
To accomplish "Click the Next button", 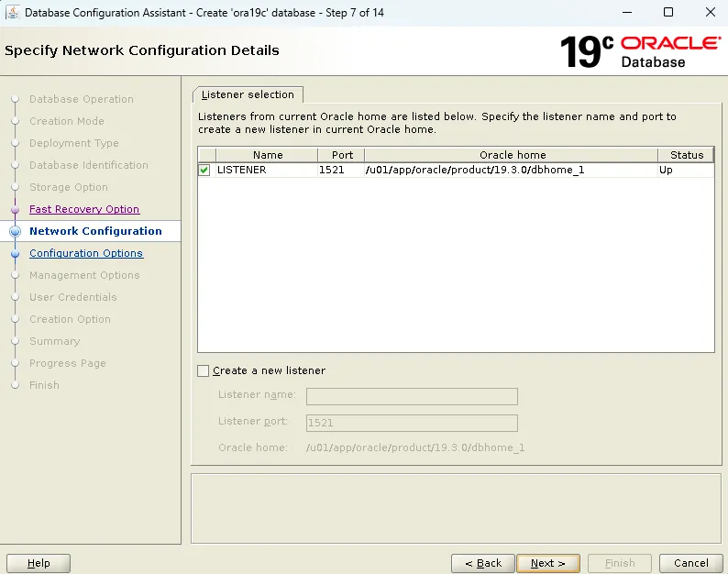I will (548, 563).
